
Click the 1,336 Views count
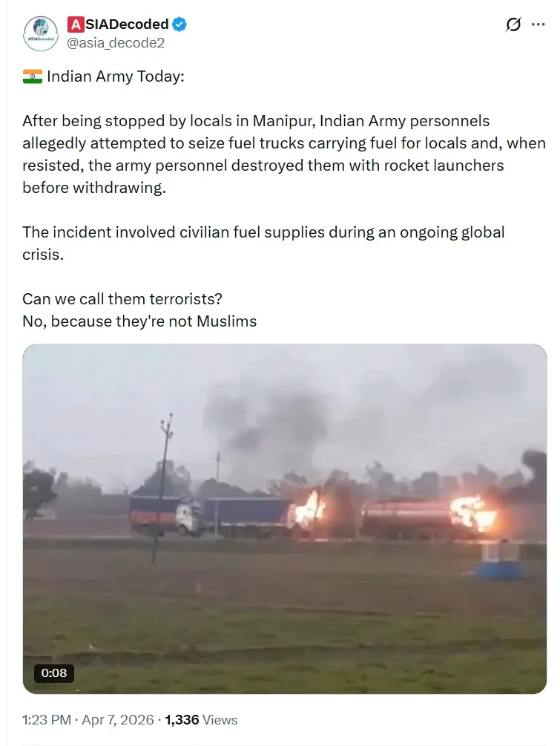pyautogui.click(x=201, y=720)
